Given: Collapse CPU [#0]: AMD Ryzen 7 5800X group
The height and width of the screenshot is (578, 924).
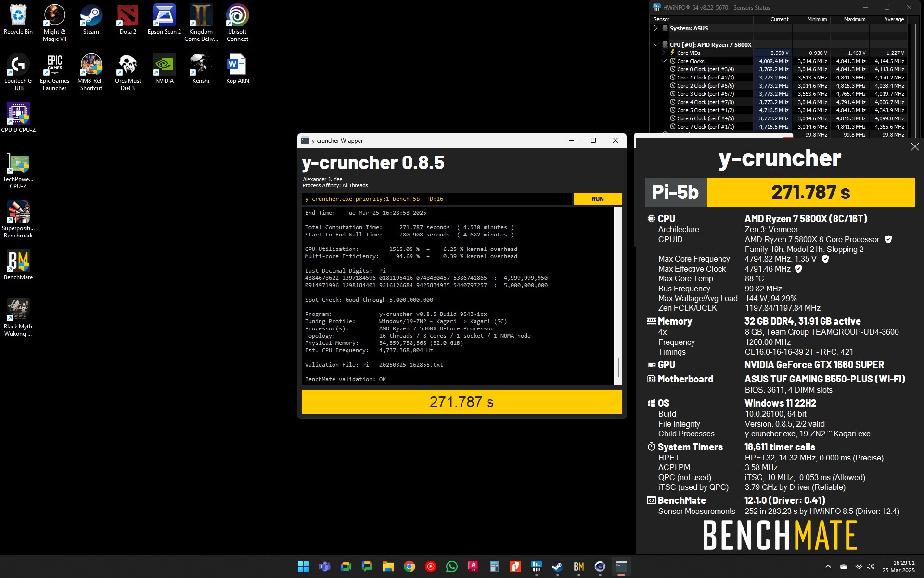Looking at the screenshot, I should 655,44.
